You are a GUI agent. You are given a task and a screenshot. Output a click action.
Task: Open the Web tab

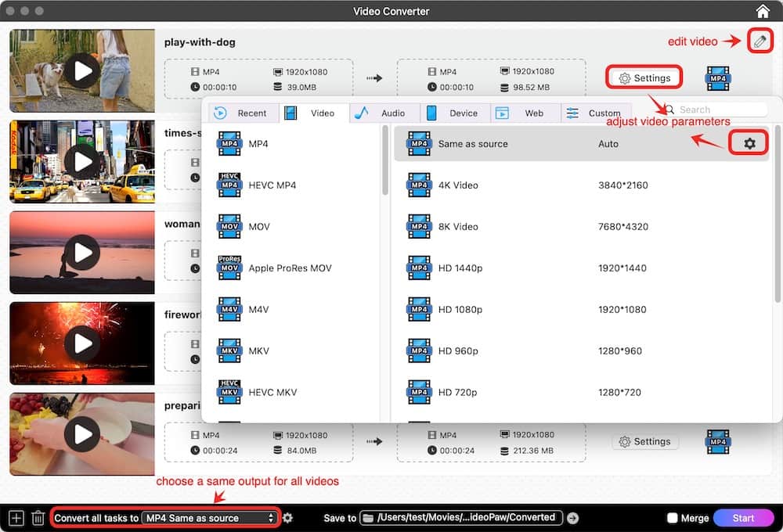(x=525, y=113)
